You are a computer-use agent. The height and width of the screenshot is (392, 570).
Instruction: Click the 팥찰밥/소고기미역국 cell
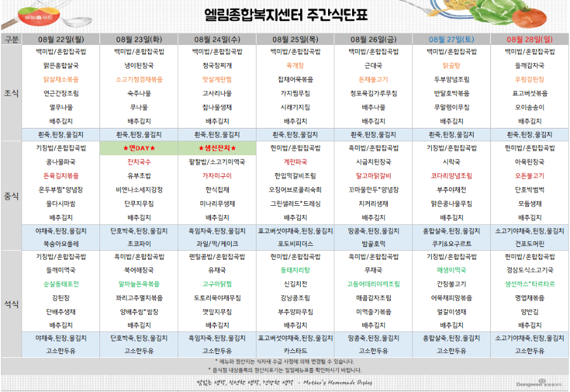click(217, 162)
